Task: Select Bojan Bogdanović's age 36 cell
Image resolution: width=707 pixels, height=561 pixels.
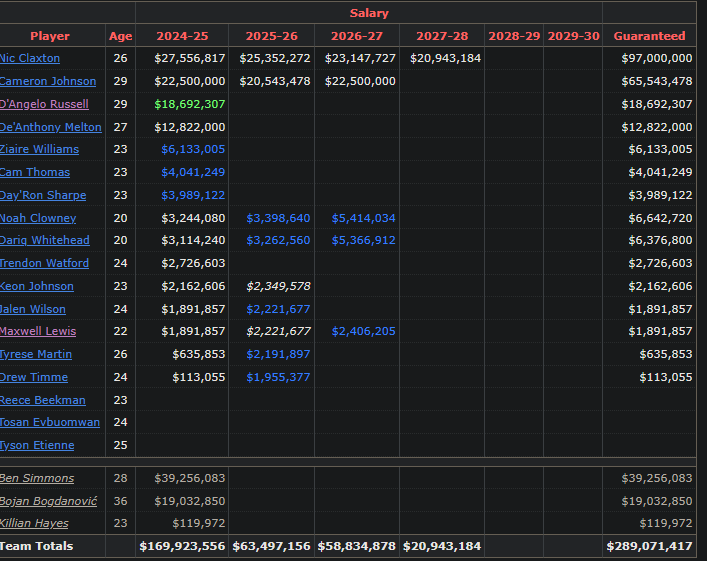Action: pyautogui.click(x=120, y=501)
